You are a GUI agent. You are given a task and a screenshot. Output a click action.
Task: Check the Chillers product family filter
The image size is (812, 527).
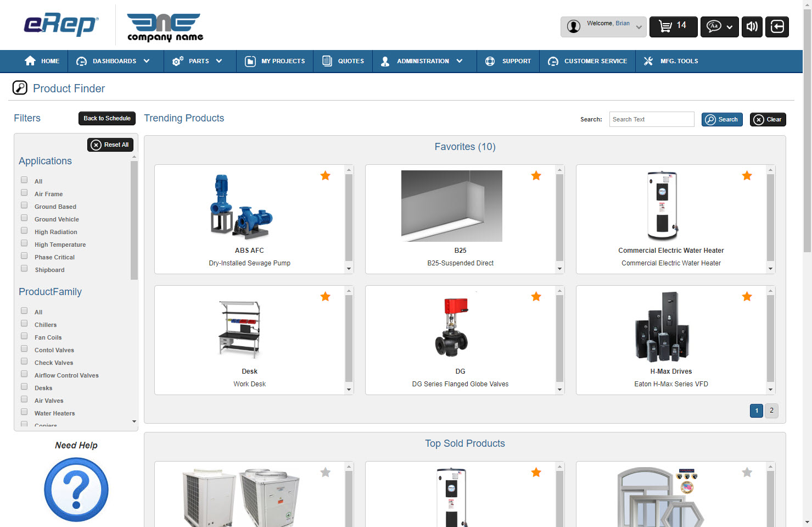tap(24, 324)
